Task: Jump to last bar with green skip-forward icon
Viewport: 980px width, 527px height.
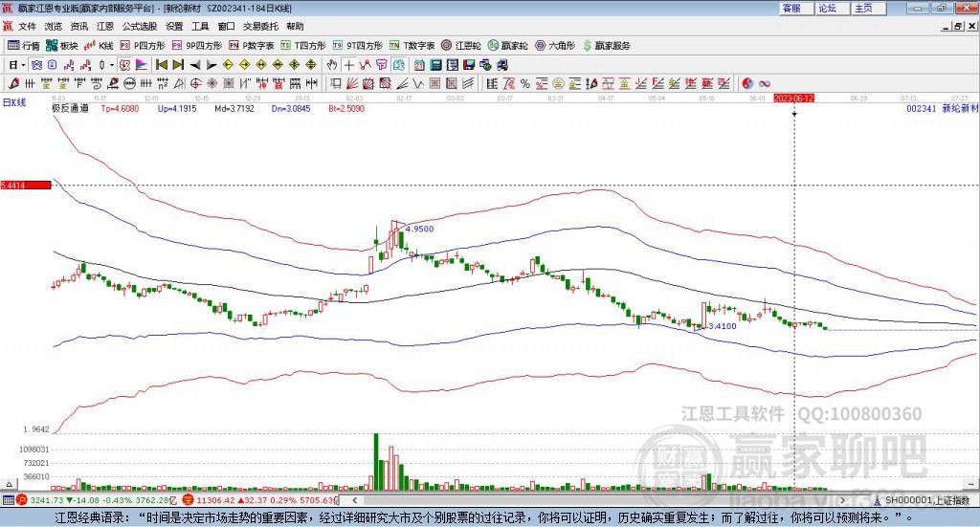Action: click(178, 65)
